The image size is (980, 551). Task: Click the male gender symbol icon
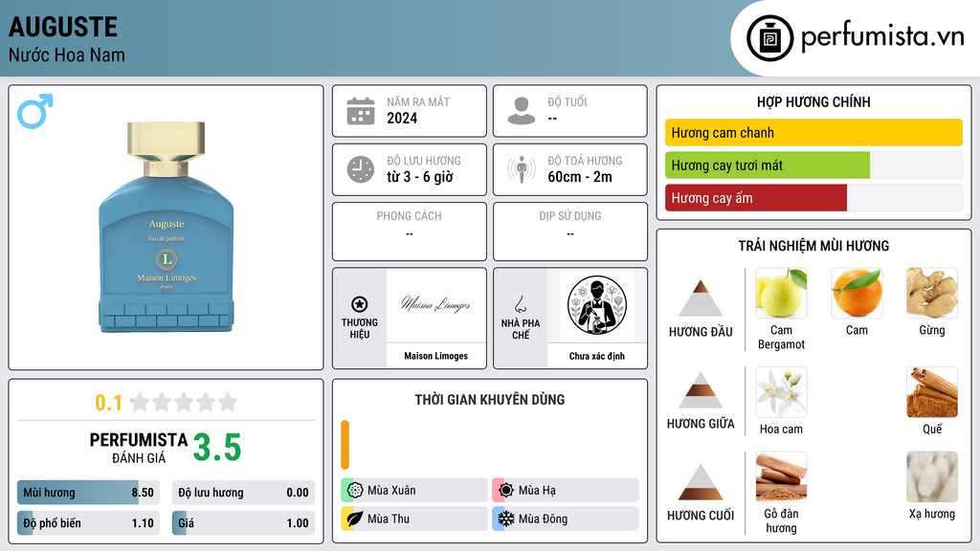35,111
